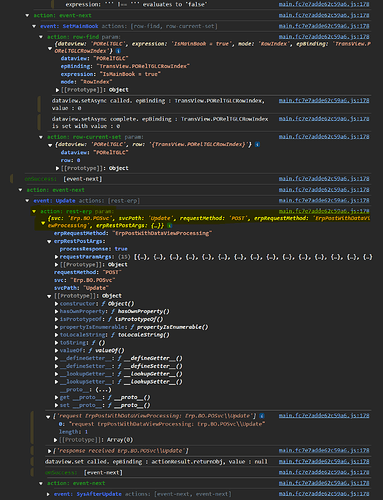Click info icon after erpRestPostArgs object preview
The image size is (383, 500).
click(169, 226)
